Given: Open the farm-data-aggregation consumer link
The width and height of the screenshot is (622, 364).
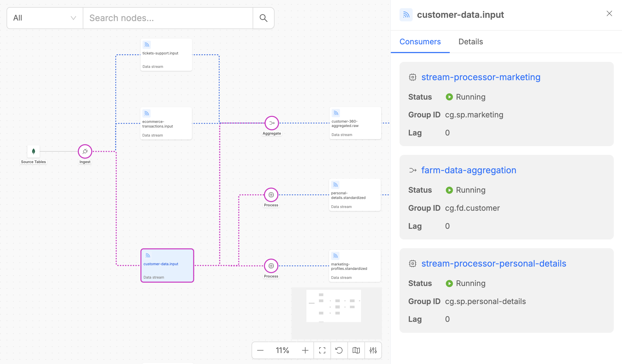Looking at the screenshot, I should point(469,170).
